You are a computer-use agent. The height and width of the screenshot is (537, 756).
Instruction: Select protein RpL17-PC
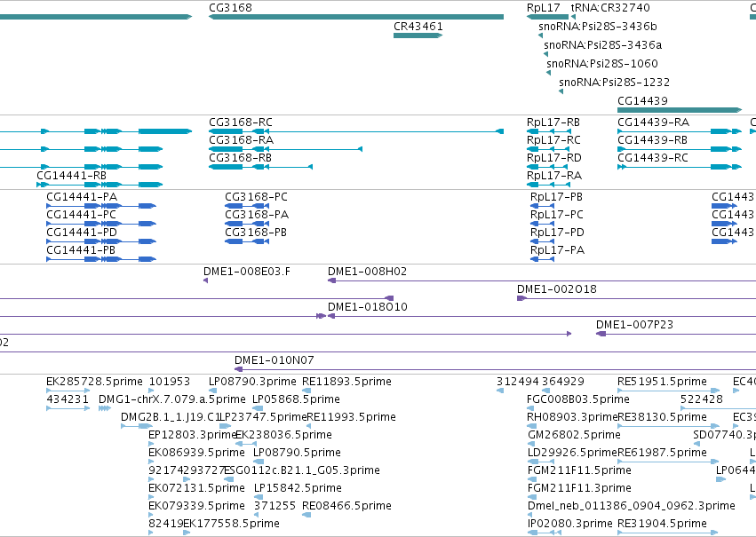[x=543, y=224]
